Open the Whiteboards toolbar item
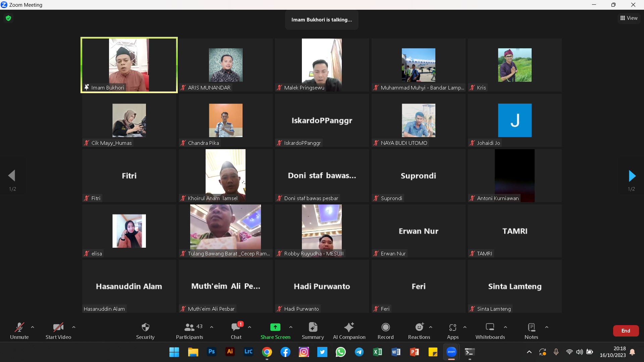Screen dimensions: 644x362 [x=490, y=327]
